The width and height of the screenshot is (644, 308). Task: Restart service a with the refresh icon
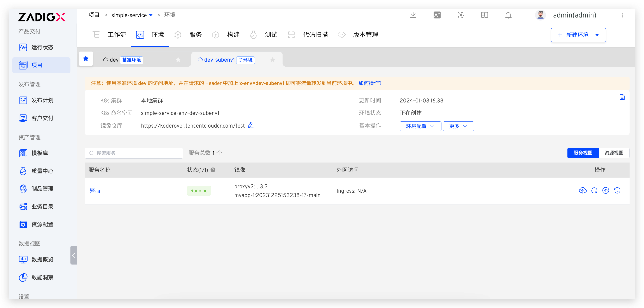tap(594, 190)
